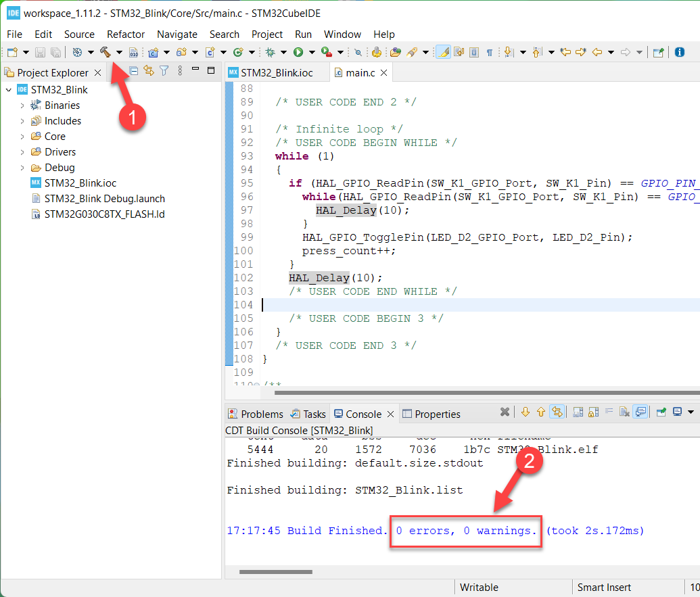The width and height of the screenshot is (700, 597).
Task: Open dropdown arrow beside Run play icon
Action: 312,53
